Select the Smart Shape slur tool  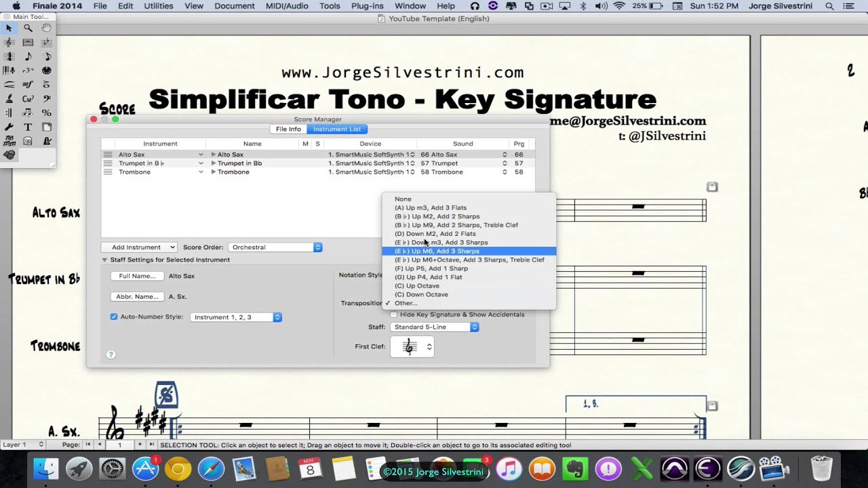point(9,85)
